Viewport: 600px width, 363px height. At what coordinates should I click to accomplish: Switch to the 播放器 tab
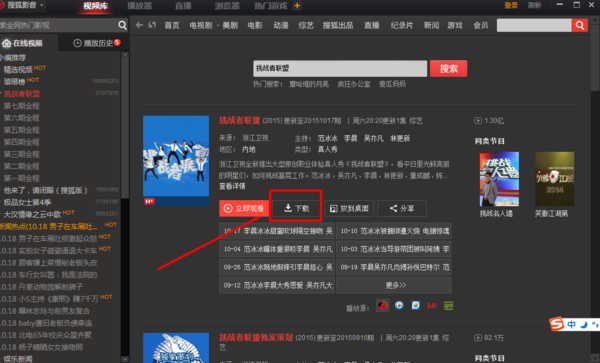pos(139,6)
